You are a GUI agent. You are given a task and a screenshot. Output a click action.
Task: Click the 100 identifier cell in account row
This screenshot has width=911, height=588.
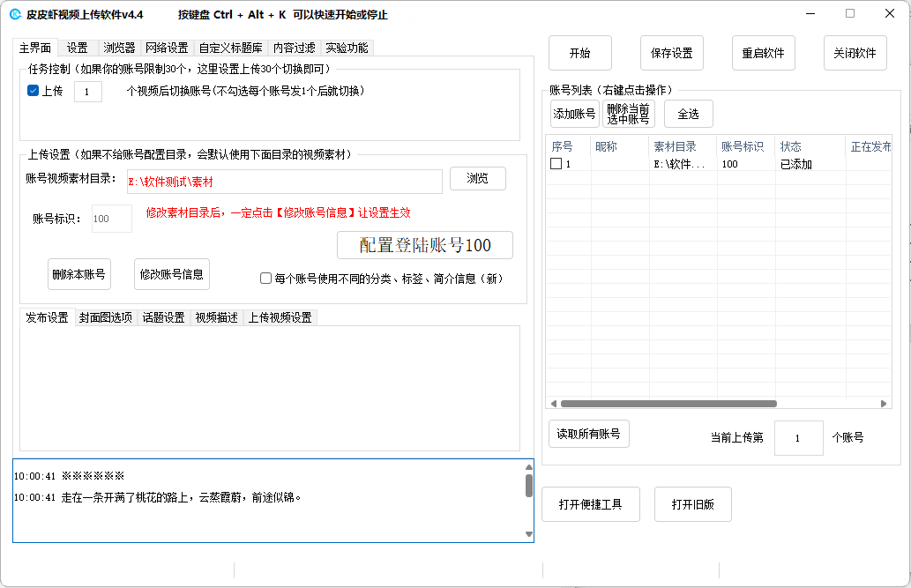click(746, 165)
